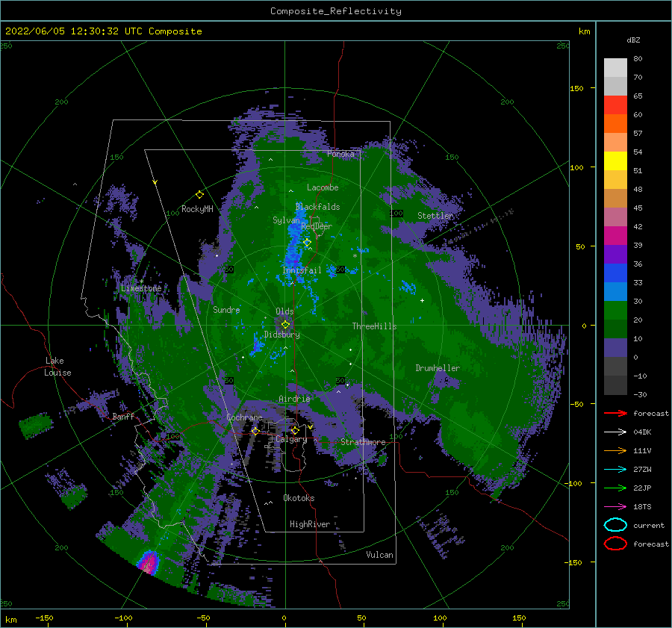Click the cyan current ellipse icon

pyautogui.click(x=615, y=525)
